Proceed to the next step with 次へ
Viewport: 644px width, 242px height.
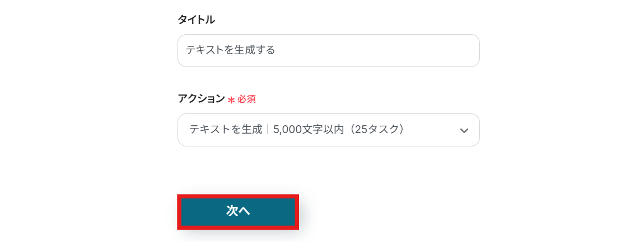[238, 211]
